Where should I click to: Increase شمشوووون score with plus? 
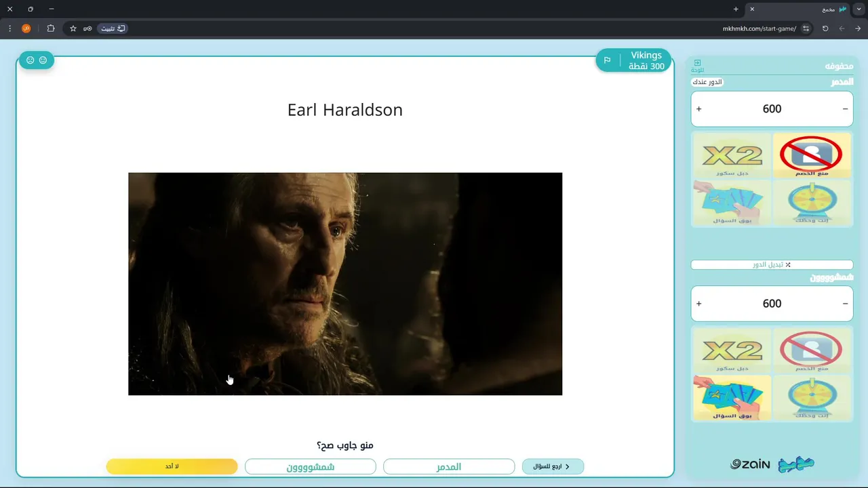699,304
